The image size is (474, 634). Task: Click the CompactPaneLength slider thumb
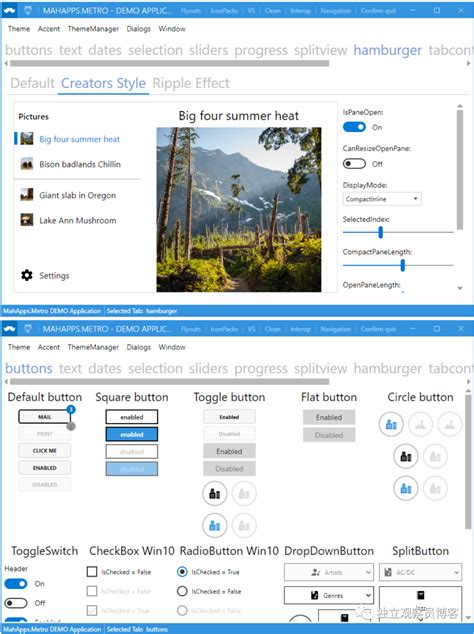[402, 265]
